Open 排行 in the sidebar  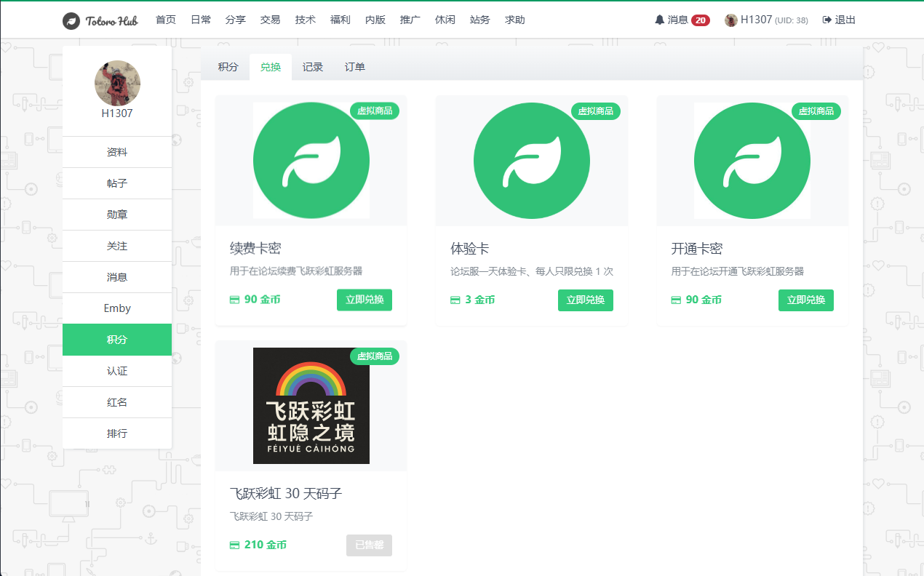117,433
